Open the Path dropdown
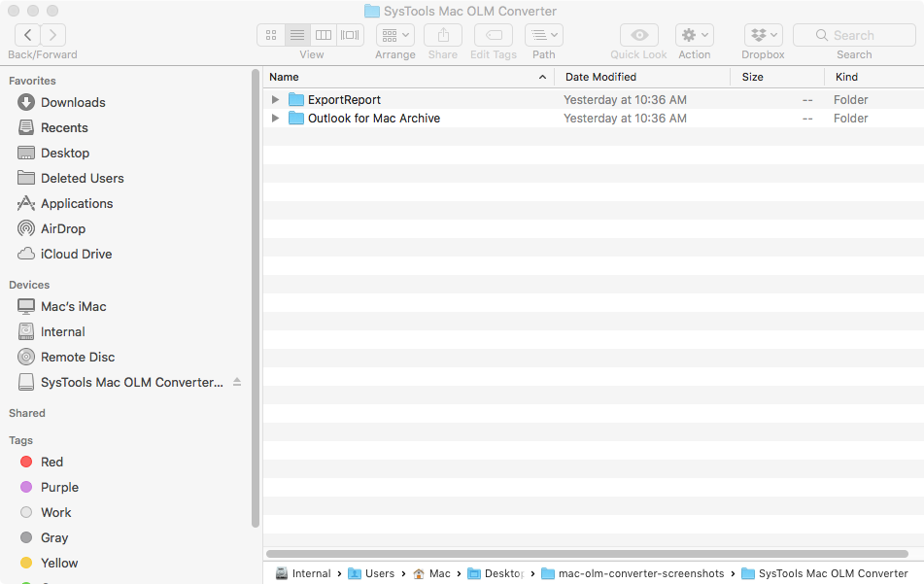This screenshot has height=584, width=924. coord(544,35)
